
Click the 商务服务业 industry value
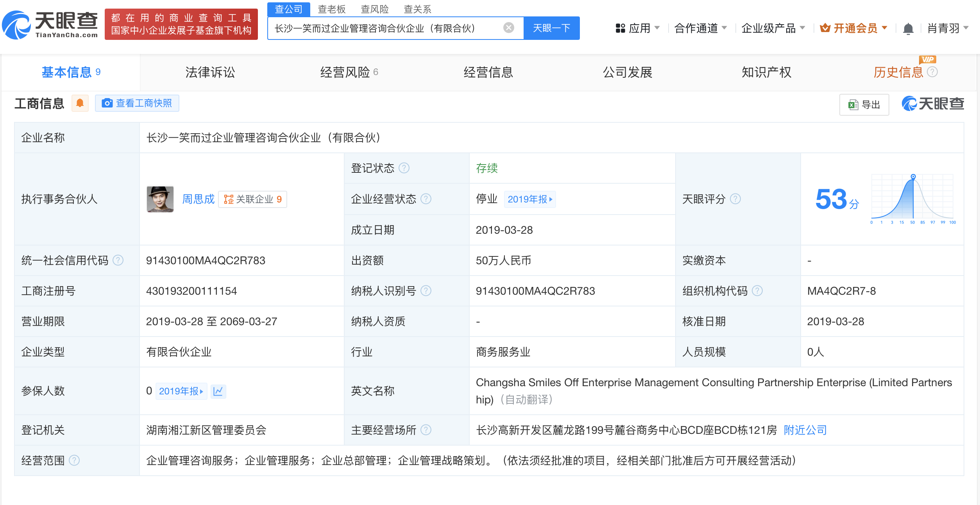click(503, 352)
